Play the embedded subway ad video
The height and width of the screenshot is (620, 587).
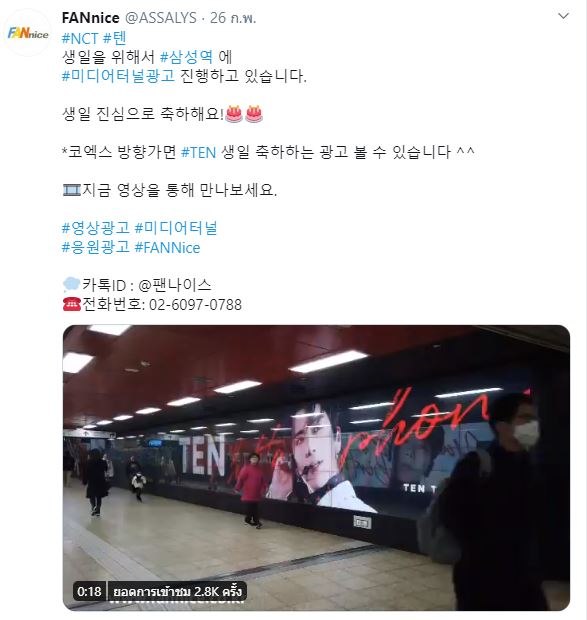point(316,468)
